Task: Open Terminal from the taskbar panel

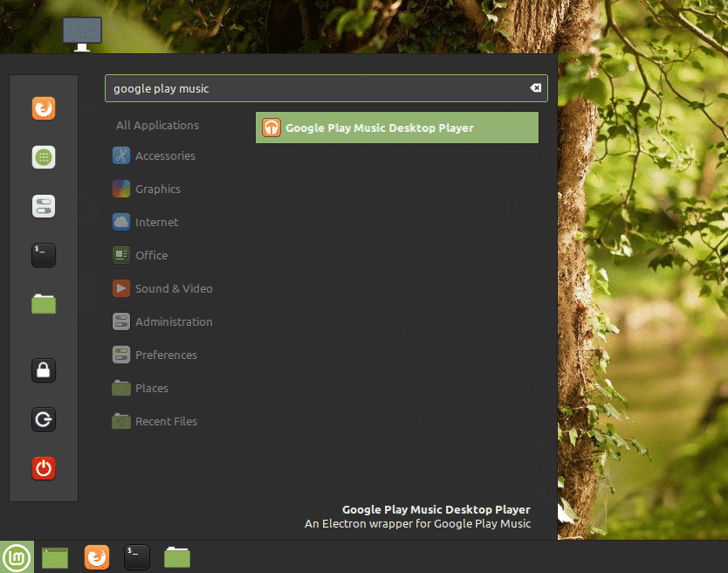Action: [137, 557]
